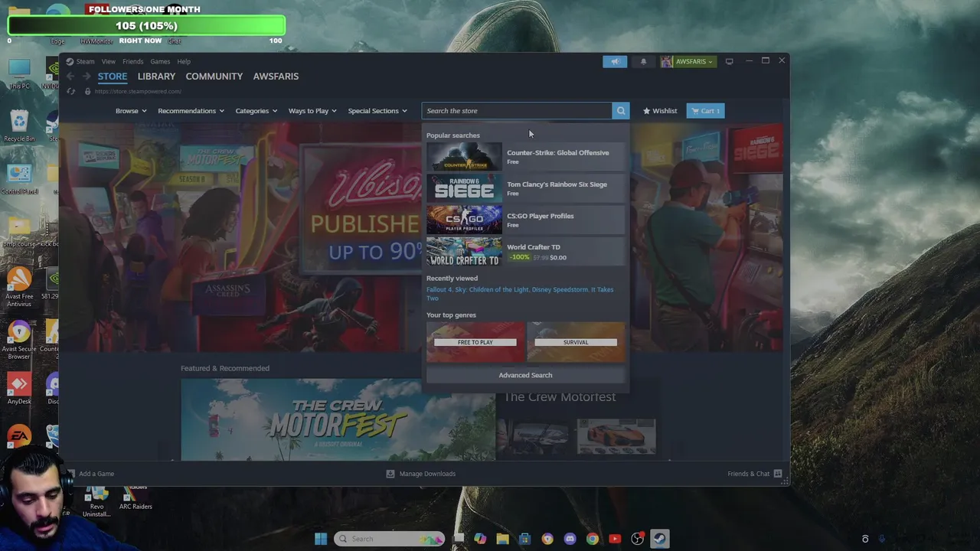Open the Steam menu
Viewport: 980px width, 551px height.
[x=85, y=61]
